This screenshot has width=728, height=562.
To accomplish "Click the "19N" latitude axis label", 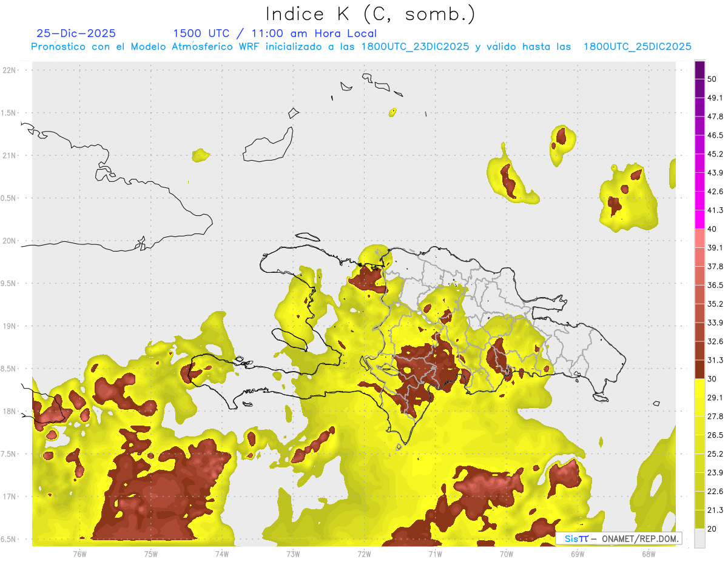I will 10,326.
